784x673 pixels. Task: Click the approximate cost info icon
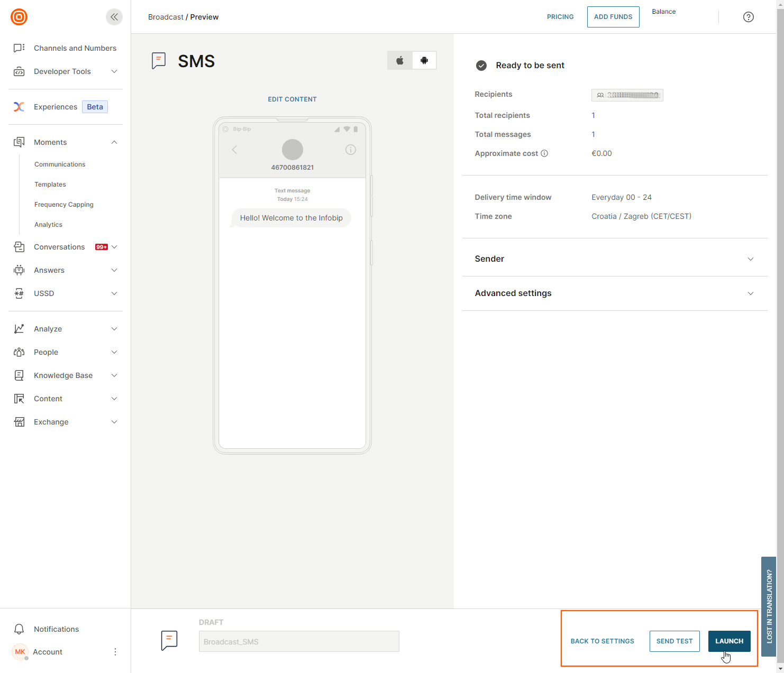pos(544,153)
